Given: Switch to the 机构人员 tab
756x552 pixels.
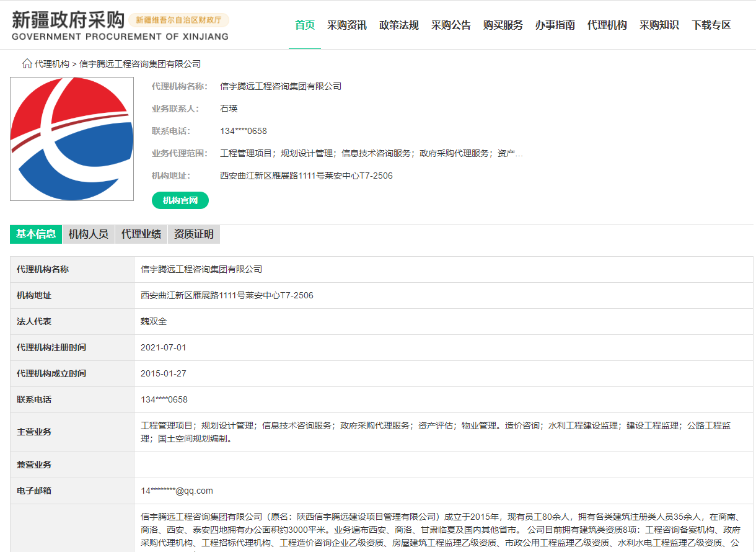Looking at the screenshot, I should point(88,234).
